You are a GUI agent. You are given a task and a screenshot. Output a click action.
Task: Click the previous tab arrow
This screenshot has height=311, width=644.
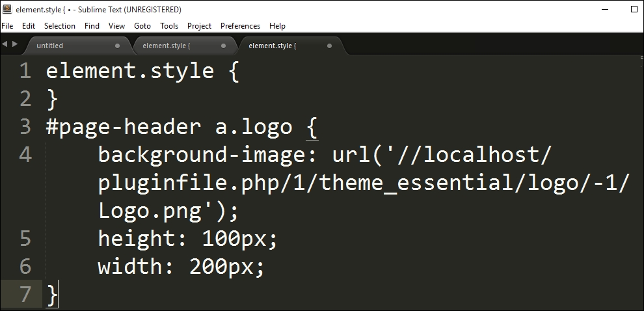coord(5,44)
